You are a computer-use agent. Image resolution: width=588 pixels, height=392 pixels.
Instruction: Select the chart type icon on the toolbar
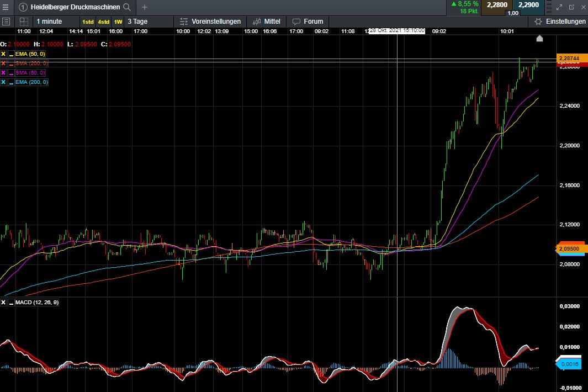tap(6, 22)
